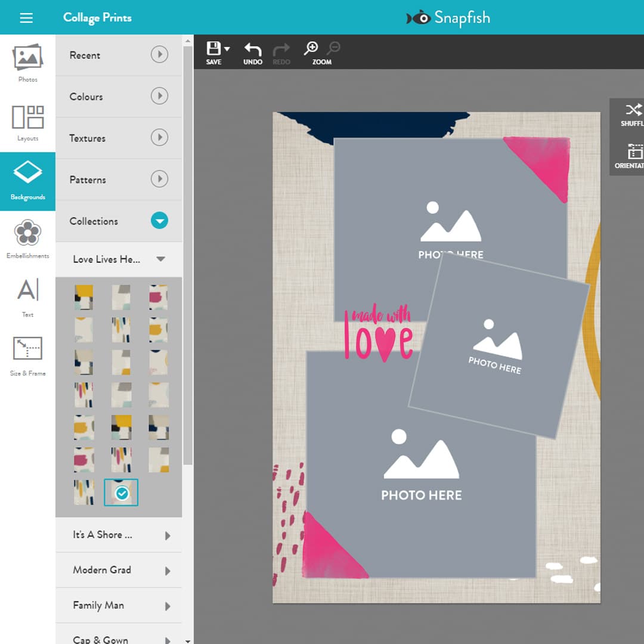
Task: Open the Modern Grad collection
Action: [168, 571]
